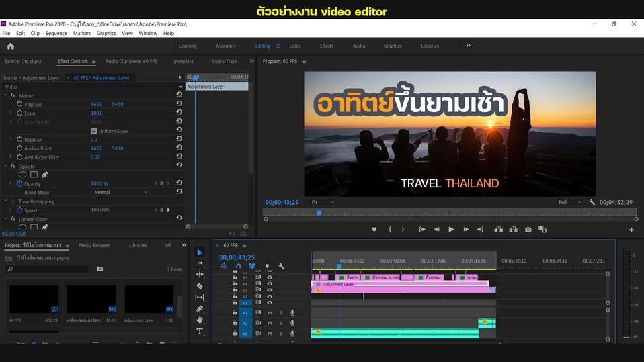Open the Markers menu
This screenshot has width=644, height=362.
[x=82, y=34]
